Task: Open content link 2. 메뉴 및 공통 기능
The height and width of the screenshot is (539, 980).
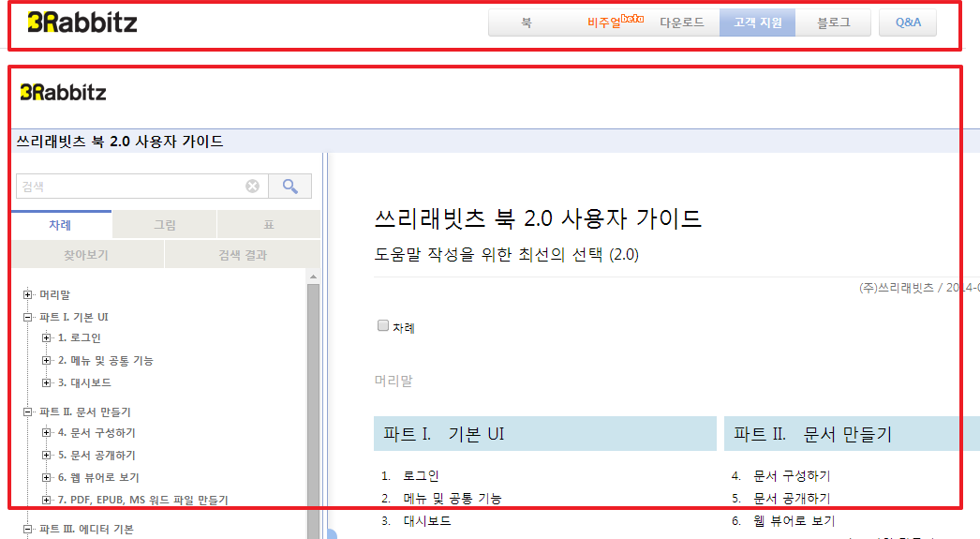Action: pos(453,499)
